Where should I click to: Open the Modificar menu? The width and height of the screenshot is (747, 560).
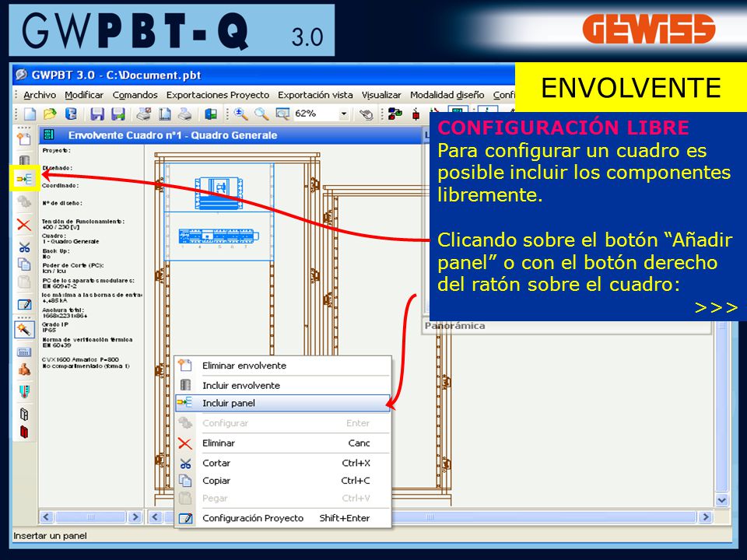[x=84, y=95]
